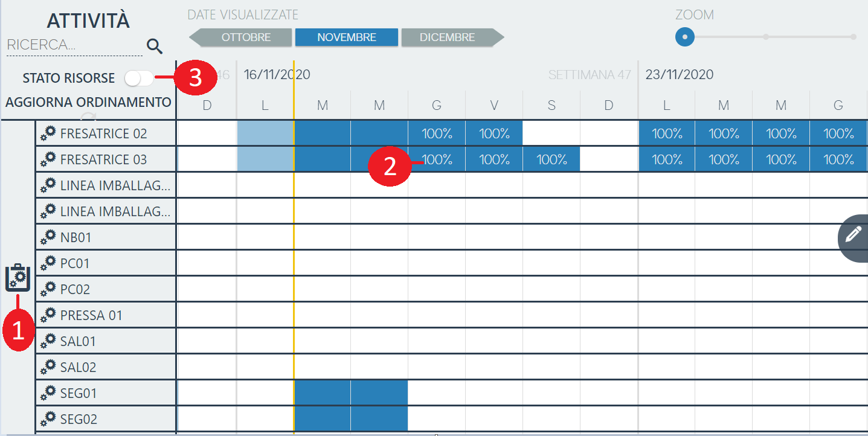Click the Ricerca search field
Image resolution: width=868 pixels, height=436 pixels.
point(66,45)
